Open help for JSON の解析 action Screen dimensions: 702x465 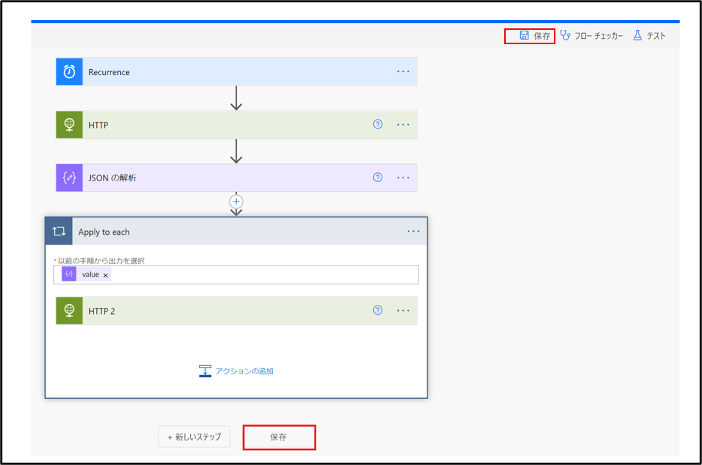[x=378, y=177]
